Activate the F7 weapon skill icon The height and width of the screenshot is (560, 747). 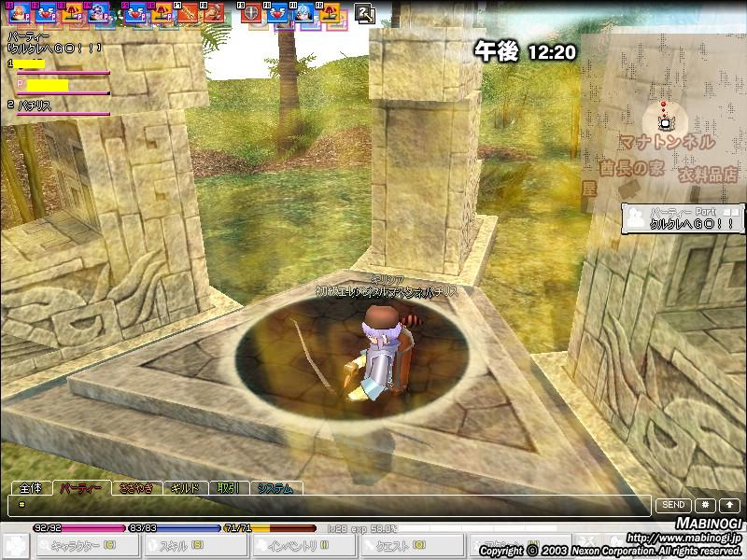pos(188,12)
